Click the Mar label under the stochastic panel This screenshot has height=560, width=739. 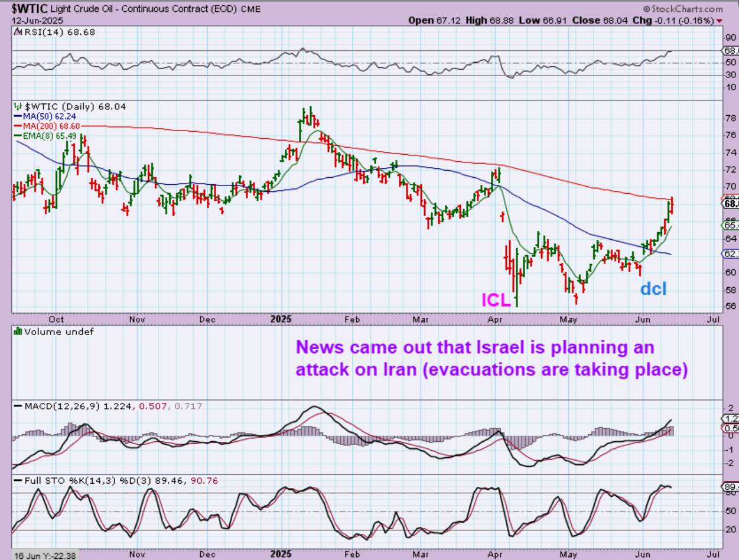tap(421, 555)
